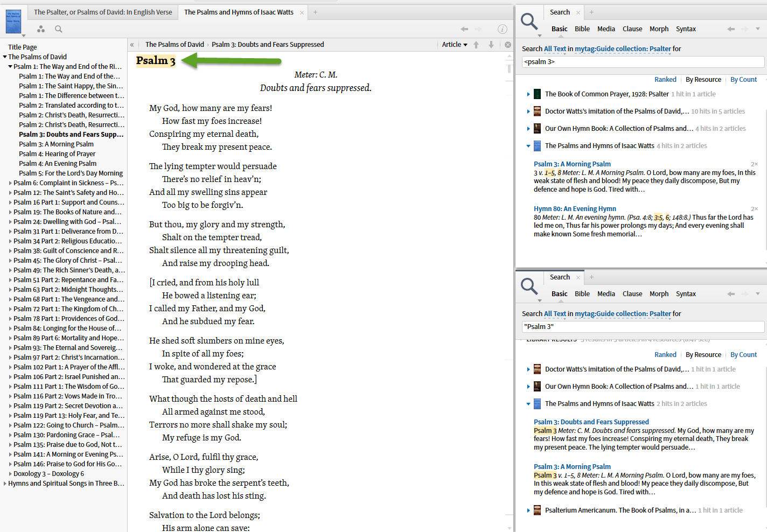Expand Hymns and Spiritual Songs in Three Books
Image resolution: width=767 pixels, height=532 pixels.
pyautogui.click(x=5, y=484)
